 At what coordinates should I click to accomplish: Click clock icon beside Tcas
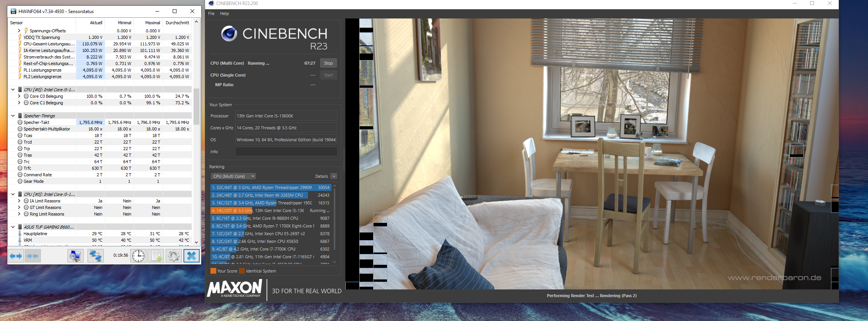(x=20, y=135)
